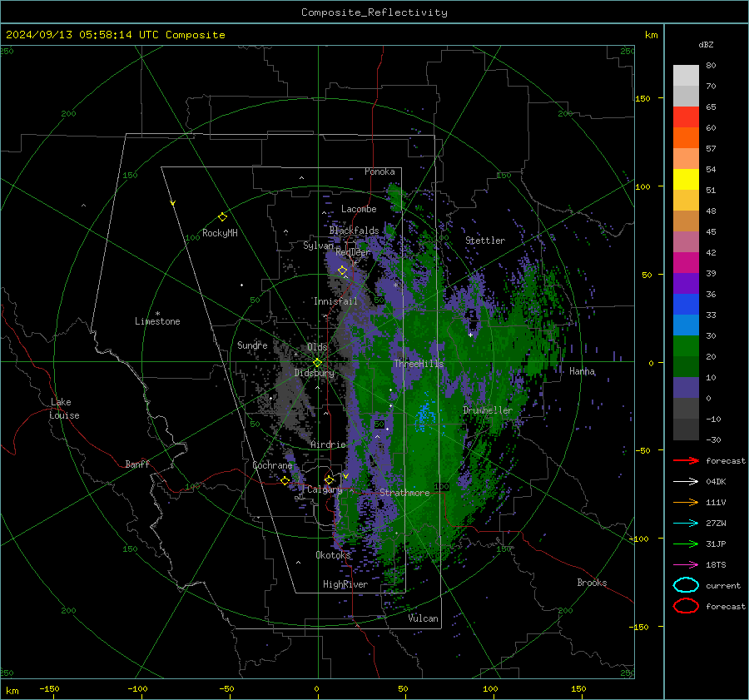Click the blue 30+ dBZ echo near Drumheller
This screenshot has height=700, width=749.
click(x=424, y=414)
